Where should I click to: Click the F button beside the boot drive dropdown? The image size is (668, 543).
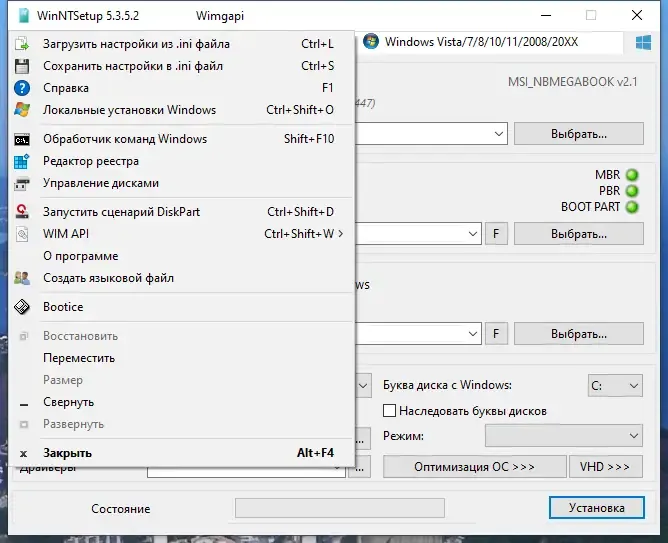coord(496,234)
